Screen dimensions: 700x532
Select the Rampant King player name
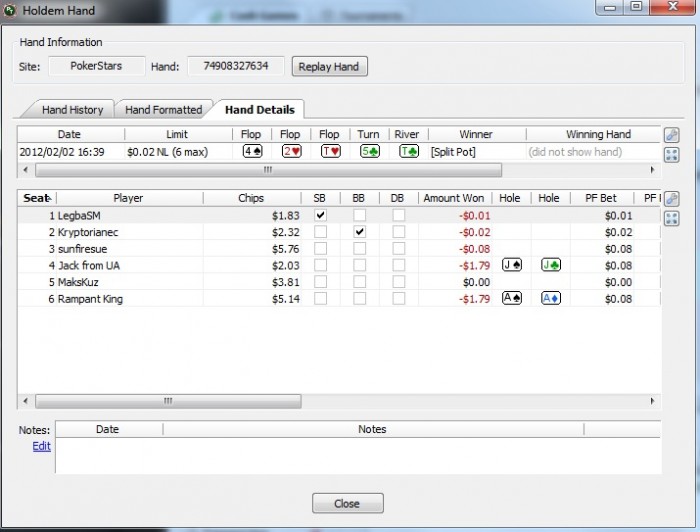coord(90,299)
